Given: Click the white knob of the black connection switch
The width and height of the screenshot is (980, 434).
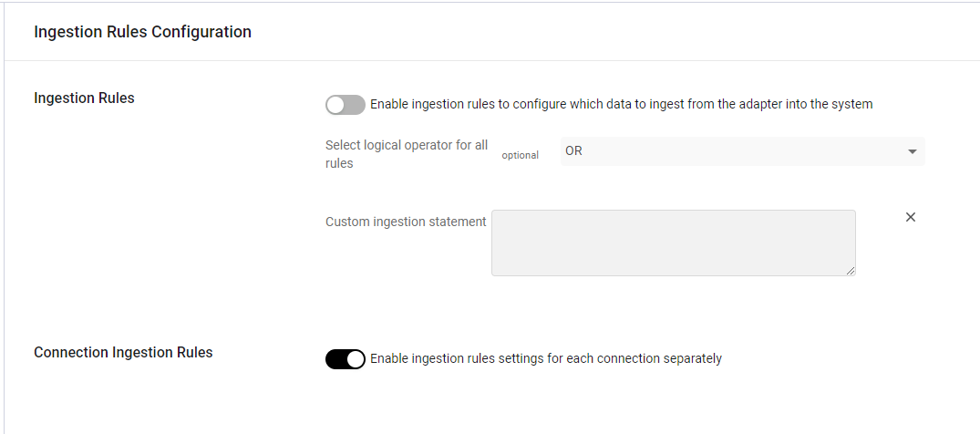Looking at the screenshot, I should point(355,359).
